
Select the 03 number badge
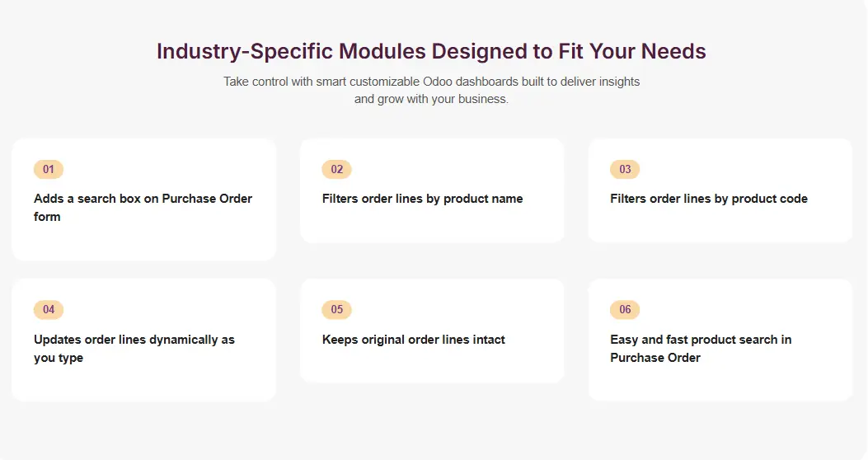coord(625,170)
